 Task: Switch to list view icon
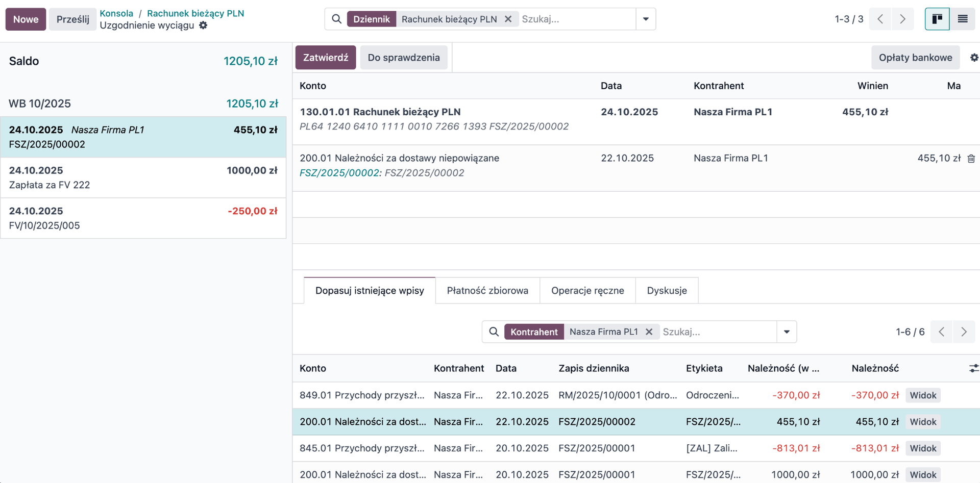962,19
